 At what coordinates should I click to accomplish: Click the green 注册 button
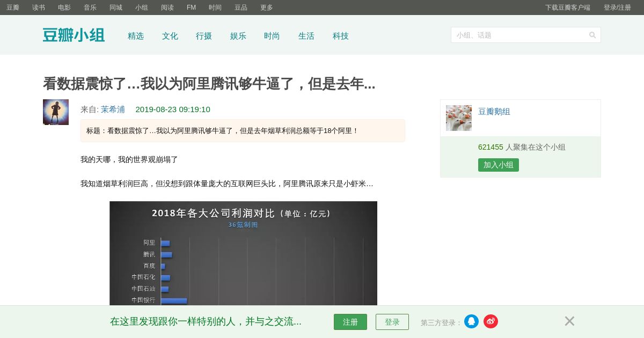click(x=350, y=322)
